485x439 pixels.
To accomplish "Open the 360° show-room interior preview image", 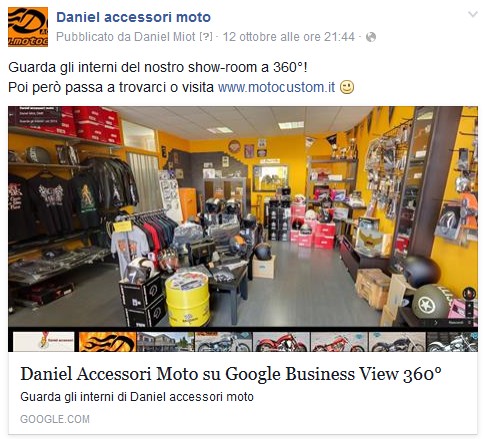I will click(243, 217).
